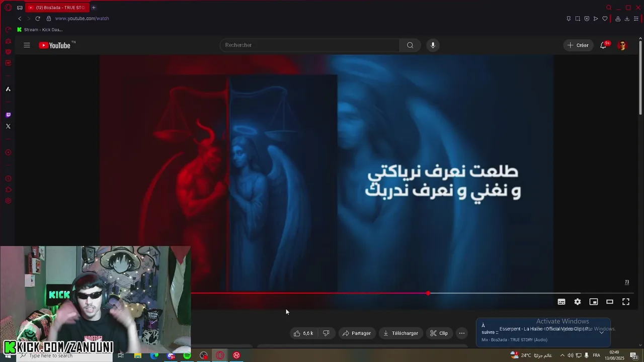The width and height of the screenshot is (644, 362).
Task: Open Spotify from the Windows taskbar
Action: click(187, 355)
